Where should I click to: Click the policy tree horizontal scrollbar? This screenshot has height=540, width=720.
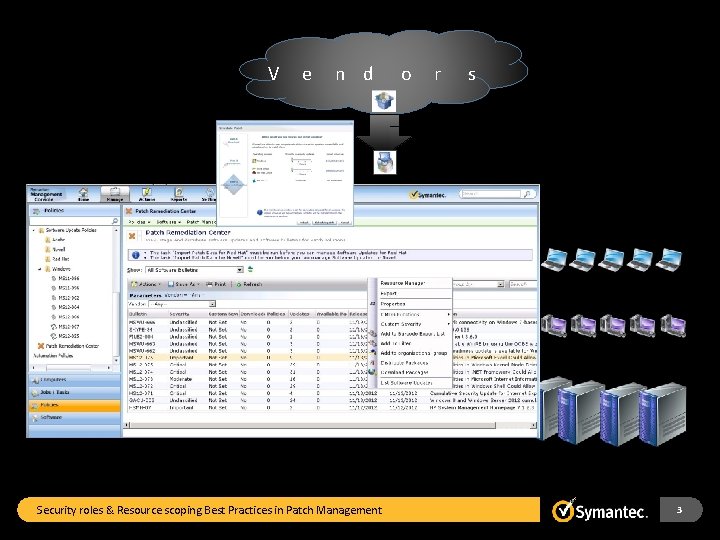click(x=70, y=368)
